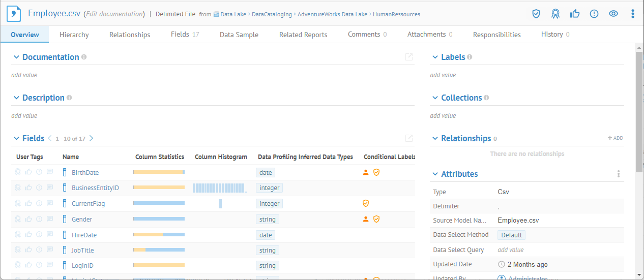Open Documentation editor via expand icon
Viewport: 644px width, 280px height.
click(408, 57)
